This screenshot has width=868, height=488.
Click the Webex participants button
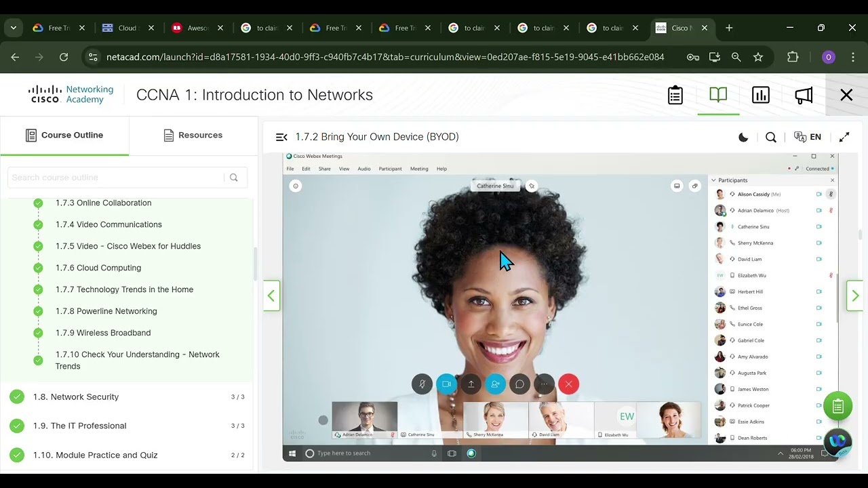(495, 384)
